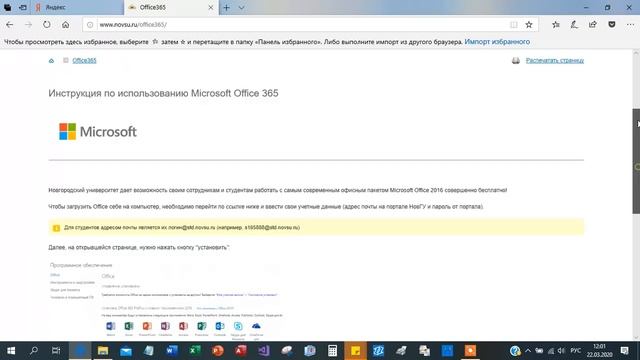Click the Office installation screenshot thumbnail

coord(167,301)
